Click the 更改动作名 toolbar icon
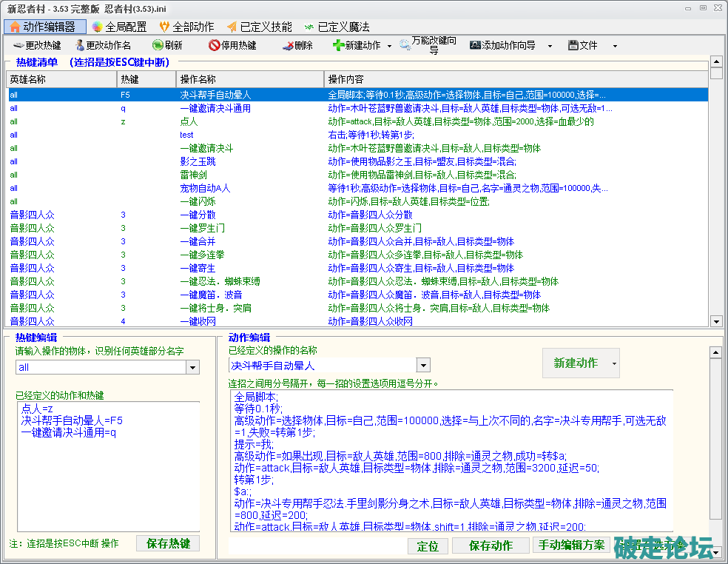Image resolution: width=728 pixels, height=564 pixels. pyautogui.click(x=80, y=45)
